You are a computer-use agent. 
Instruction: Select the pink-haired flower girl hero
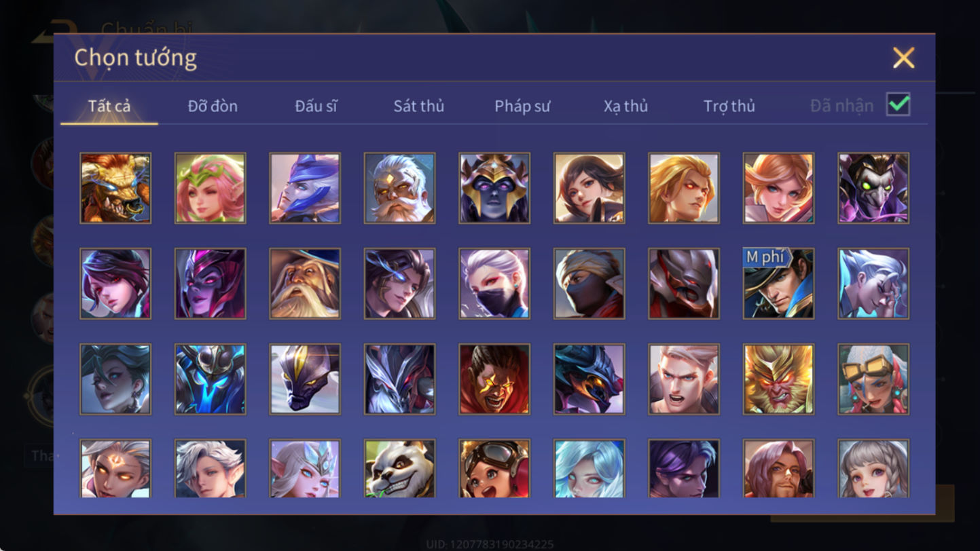210,188
